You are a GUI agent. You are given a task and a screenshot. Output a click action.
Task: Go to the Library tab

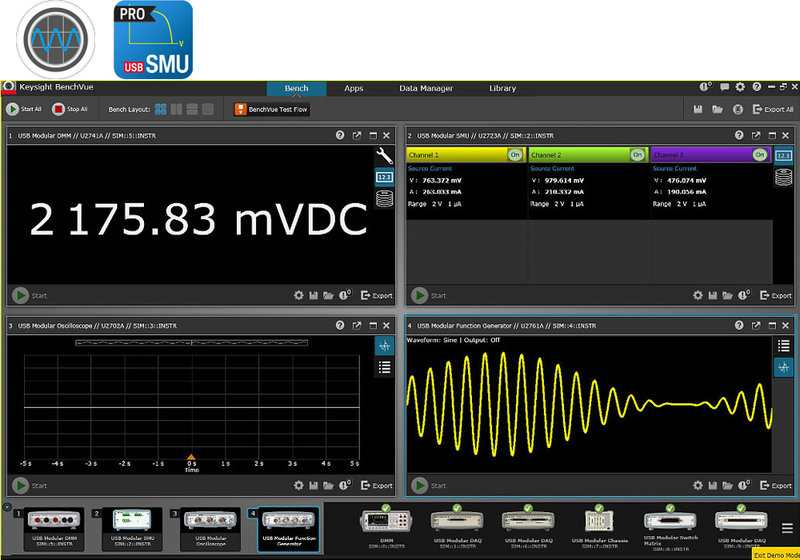[503, 88]
